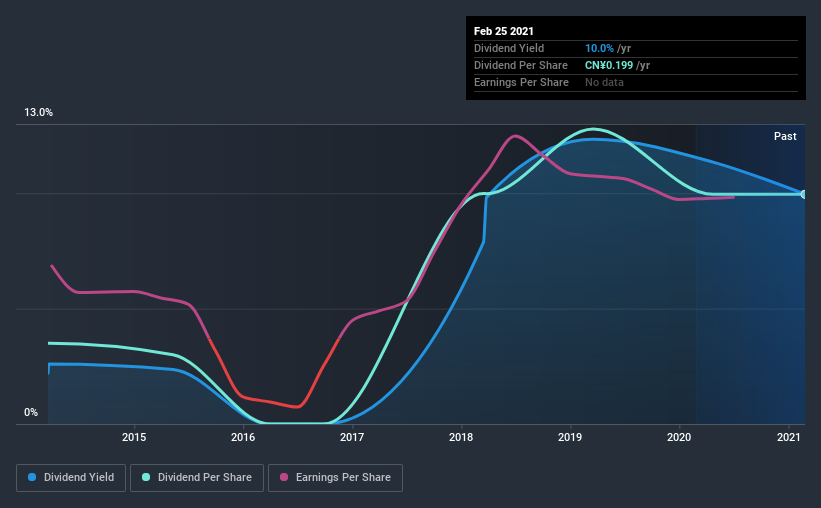This screenshot has height=508, width=821.
Task: Click the pink Earnings Per Share legend dot
Action: [284, 477]
